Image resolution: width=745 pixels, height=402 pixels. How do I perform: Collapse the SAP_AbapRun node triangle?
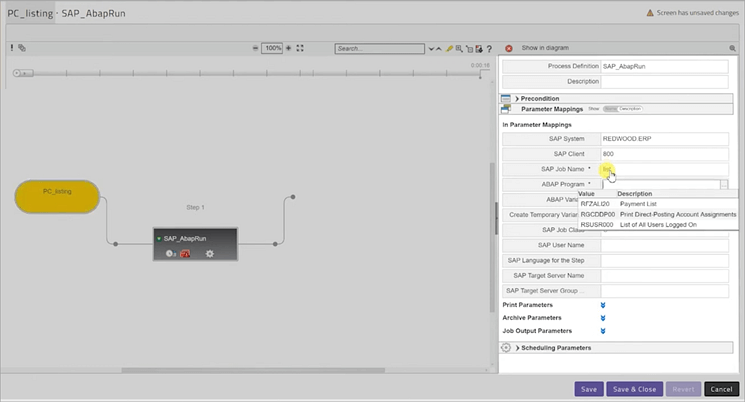(159, 239)
